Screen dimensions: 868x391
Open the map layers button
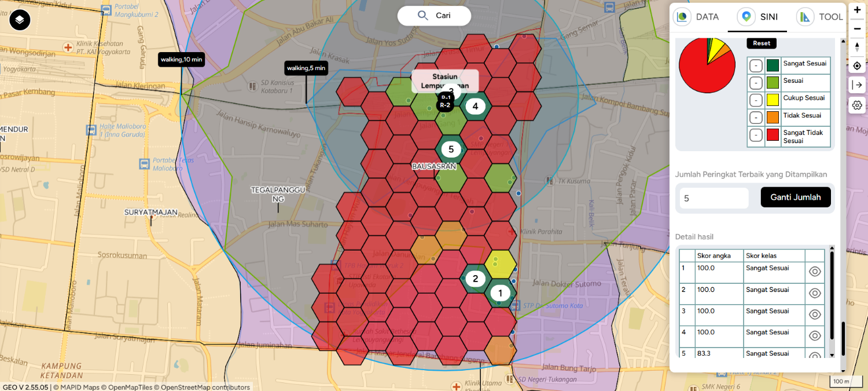pyautogui.click(x=20, y=20)
